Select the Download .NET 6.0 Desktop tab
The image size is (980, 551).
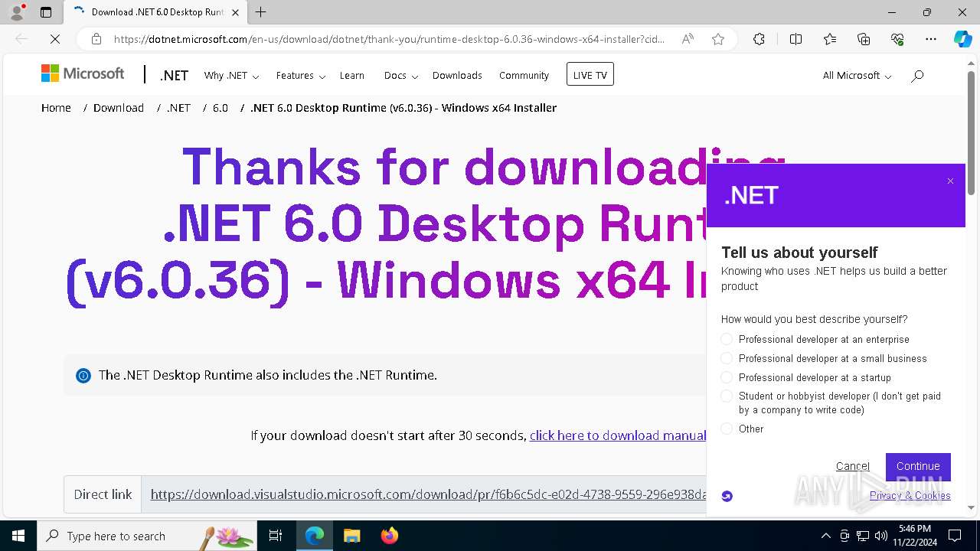(x=157, y=12)
